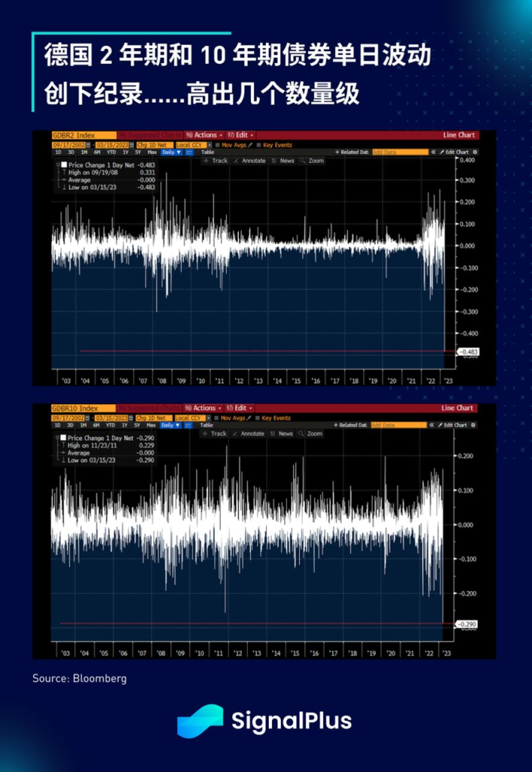Switch to Table view in GDBR10 chart

tap(206, 425)
